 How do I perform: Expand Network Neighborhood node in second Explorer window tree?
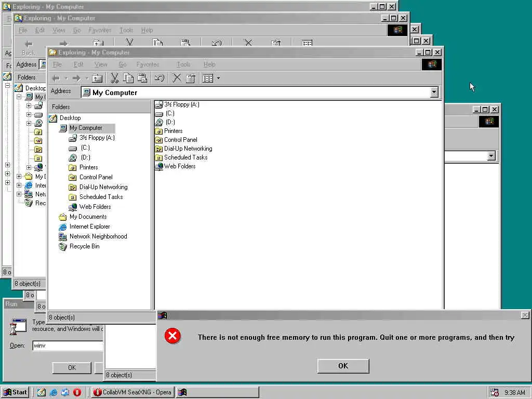[19, 194]
